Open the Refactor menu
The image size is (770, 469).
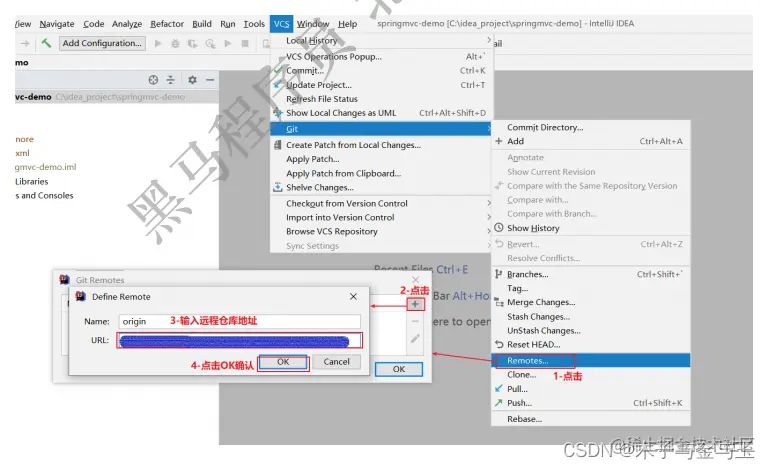coord(167,24)
